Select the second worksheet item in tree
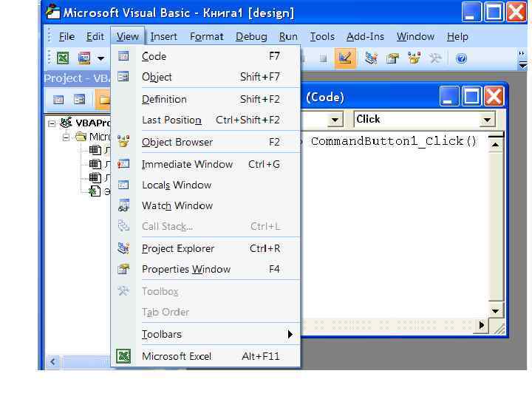The image size is (532, 399). (99, 164)
